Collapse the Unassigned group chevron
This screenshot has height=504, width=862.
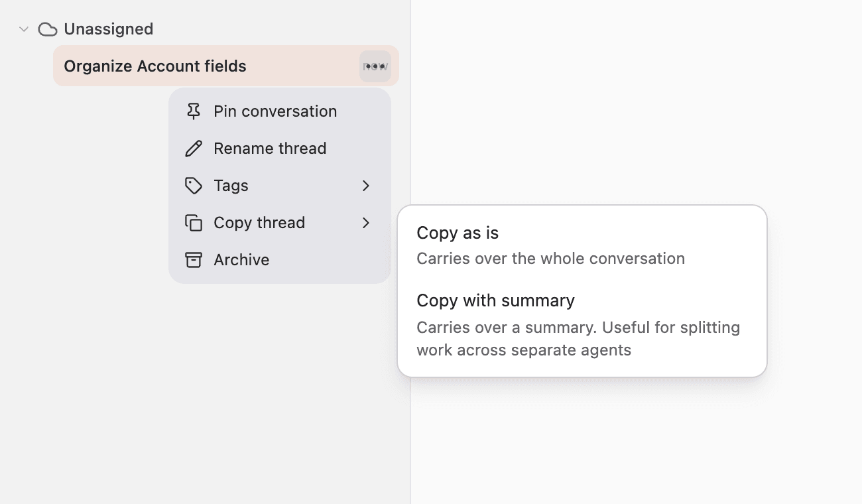24,29
